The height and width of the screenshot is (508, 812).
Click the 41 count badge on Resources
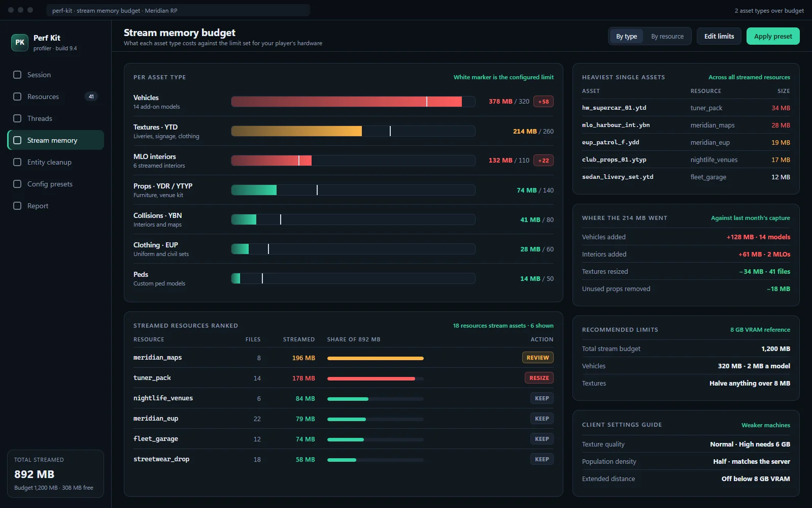pyautogui.click(x=91, y=97)
